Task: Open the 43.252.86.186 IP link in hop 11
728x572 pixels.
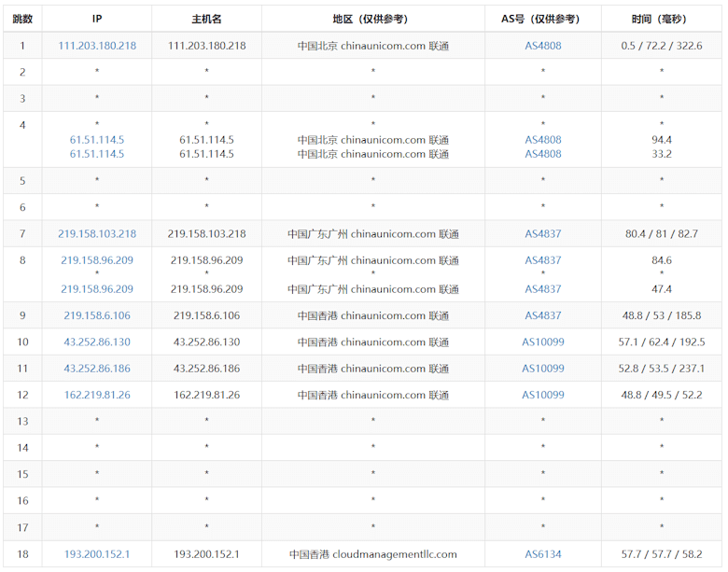Action: [x=97, y=369]
